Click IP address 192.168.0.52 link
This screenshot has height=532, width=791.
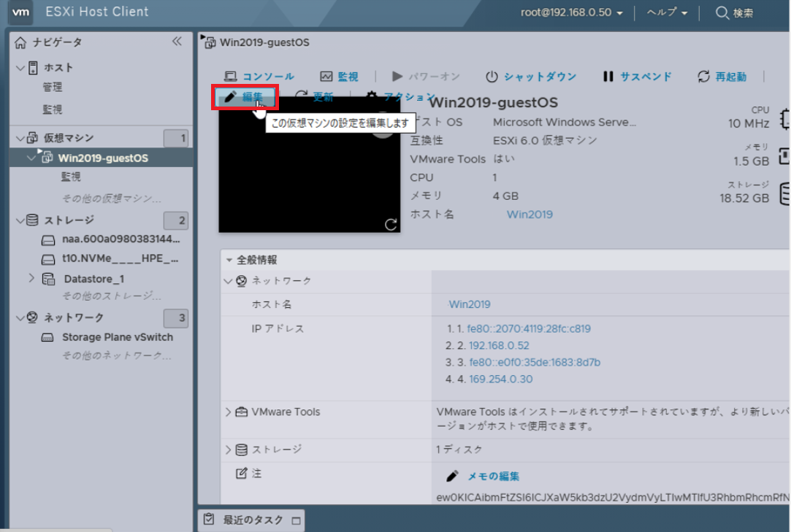tap(499, 345)
